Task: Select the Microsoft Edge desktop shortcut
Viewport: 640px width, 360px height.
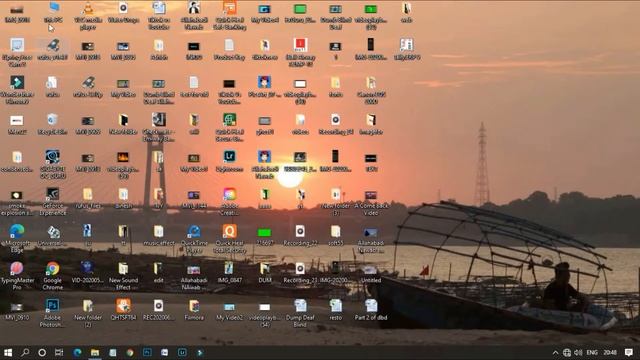Action: pyautogui.click(x=17, y=238)
